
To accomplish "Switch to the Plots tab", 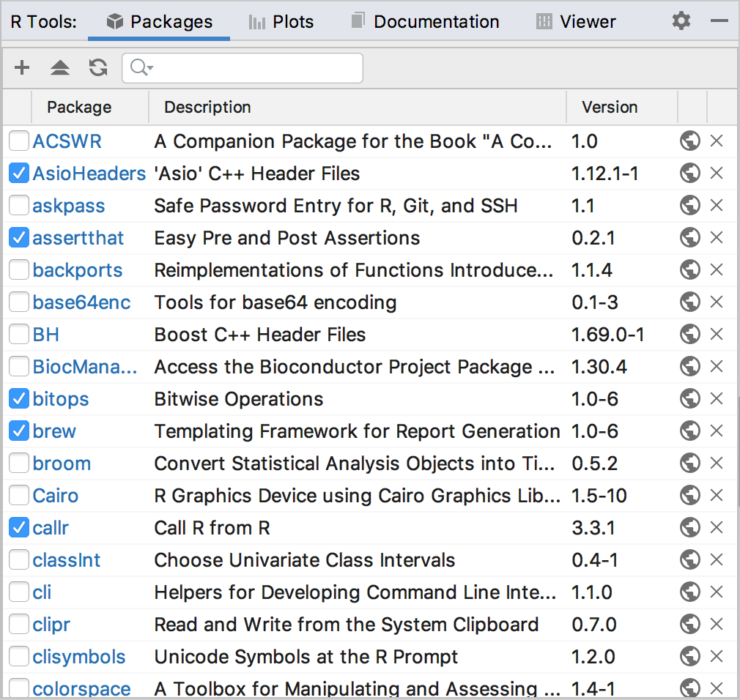I will coord(281,21).
